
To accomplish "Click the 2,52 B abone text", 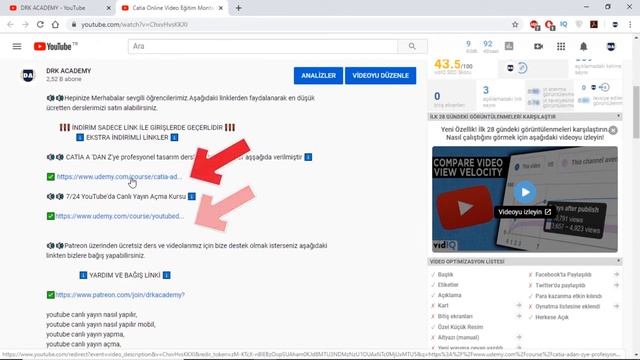I will pos(64,79).
